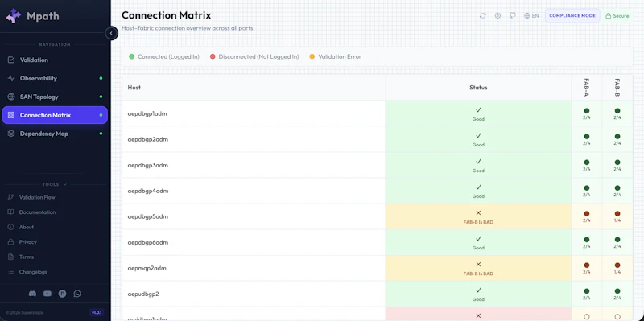Click the Changelogs list icon
The image size is (644, 321).
coord(11,272)
